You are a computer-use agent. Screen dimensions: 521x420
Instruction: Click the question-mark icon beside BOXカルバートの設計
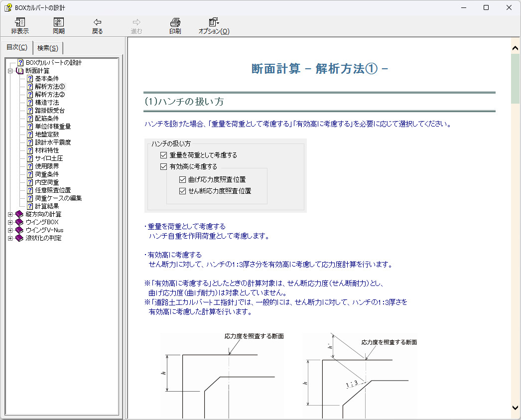pos(20,62)
